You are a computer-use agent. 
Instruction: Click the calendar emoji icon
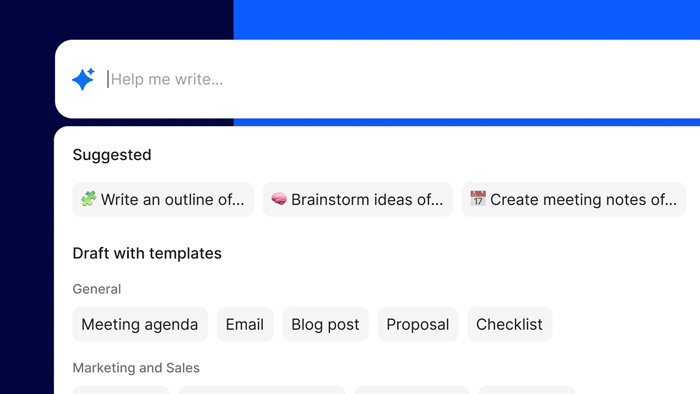tap(478, 198)
